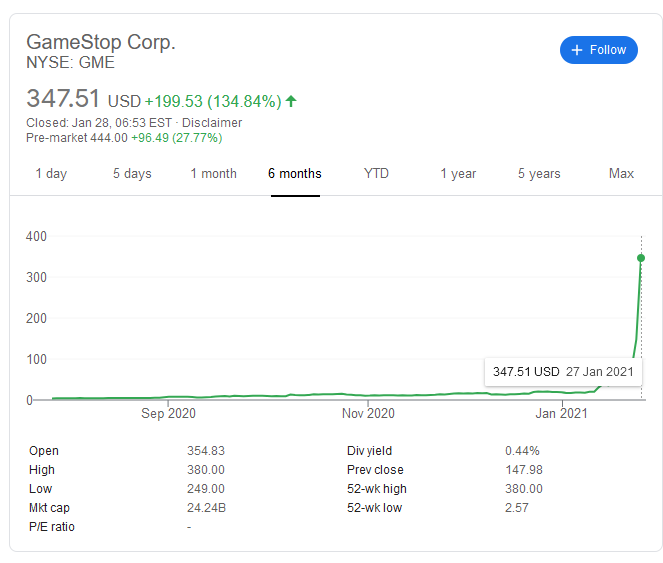The height and width of the screenshot is (563, 663).
Task: Click the 52-wk low label
Action: tap(374, 508)
